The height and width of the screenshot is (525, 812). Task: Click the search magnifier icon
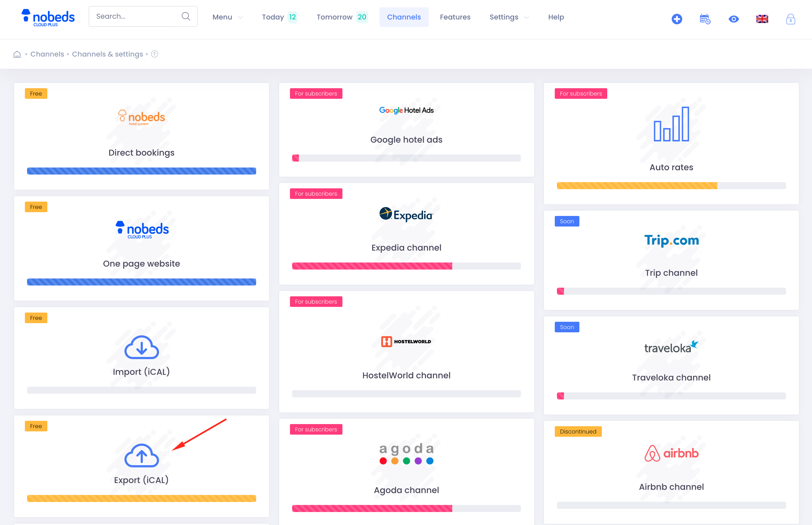[x=186, y=16]
